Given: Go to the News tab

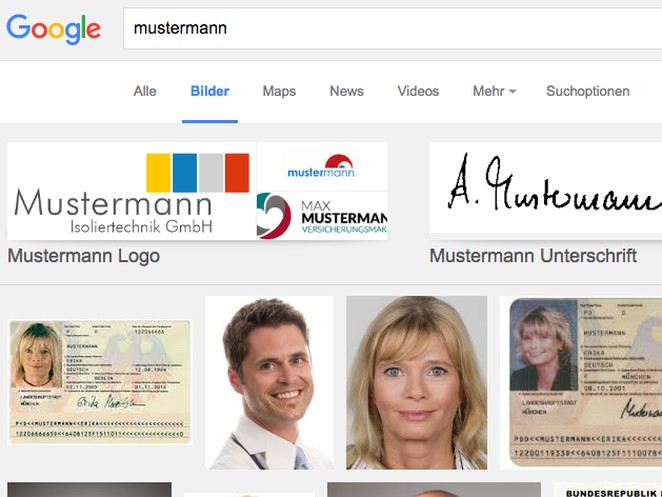Looking at the screenshot, I should click(346, 91).
